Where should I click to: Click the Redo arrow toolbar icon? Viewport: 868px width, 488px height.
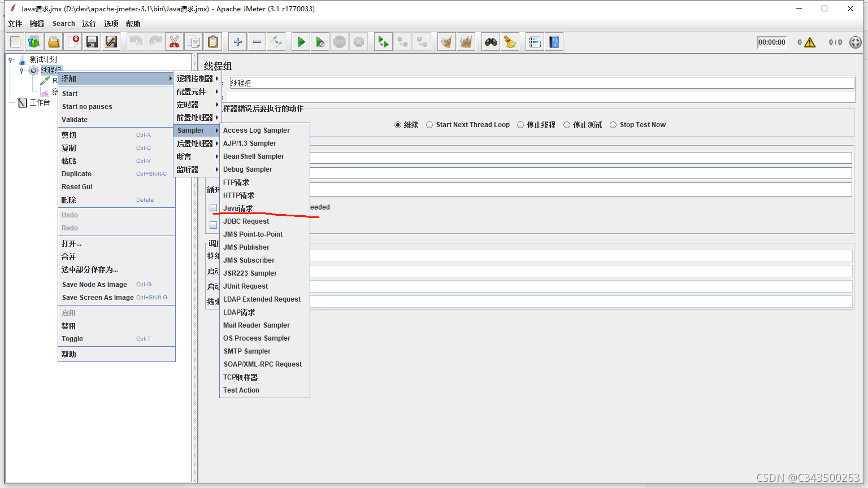(x=155, y=42)
